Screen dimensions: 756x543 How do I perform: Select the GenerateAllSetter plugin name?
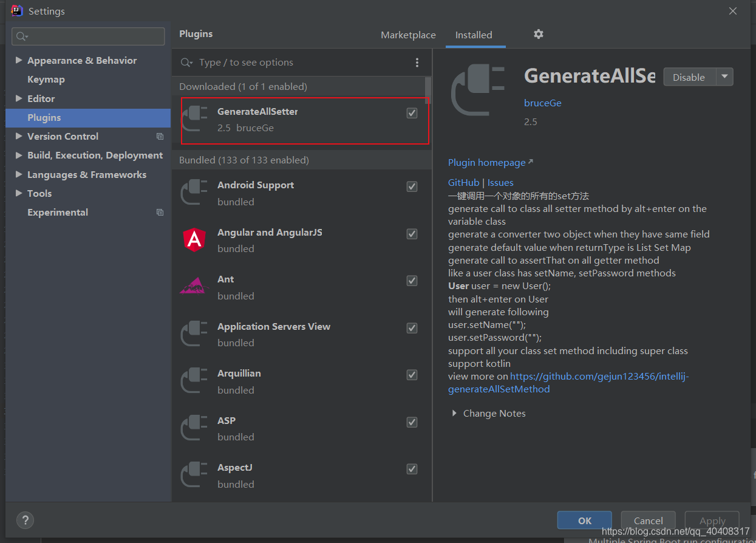(x=257, y=112)
